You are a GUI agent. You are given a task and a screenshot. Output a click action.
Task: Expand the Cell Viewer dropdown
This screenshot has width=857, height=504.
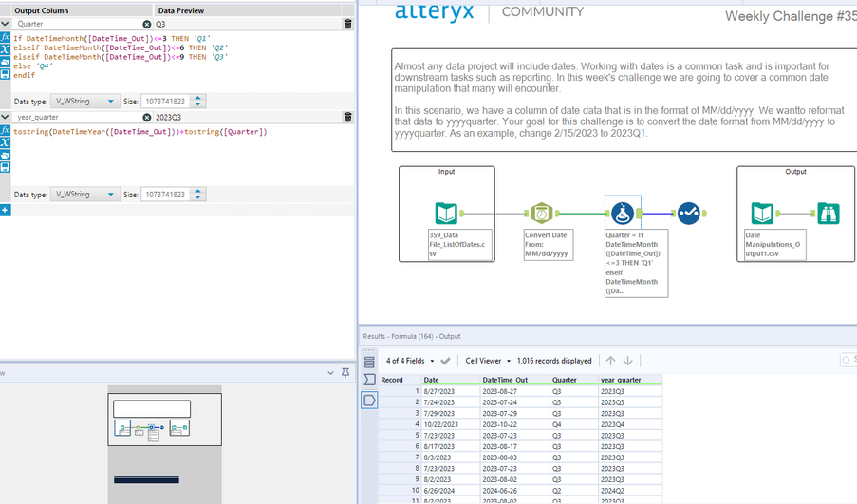(488, 361)
